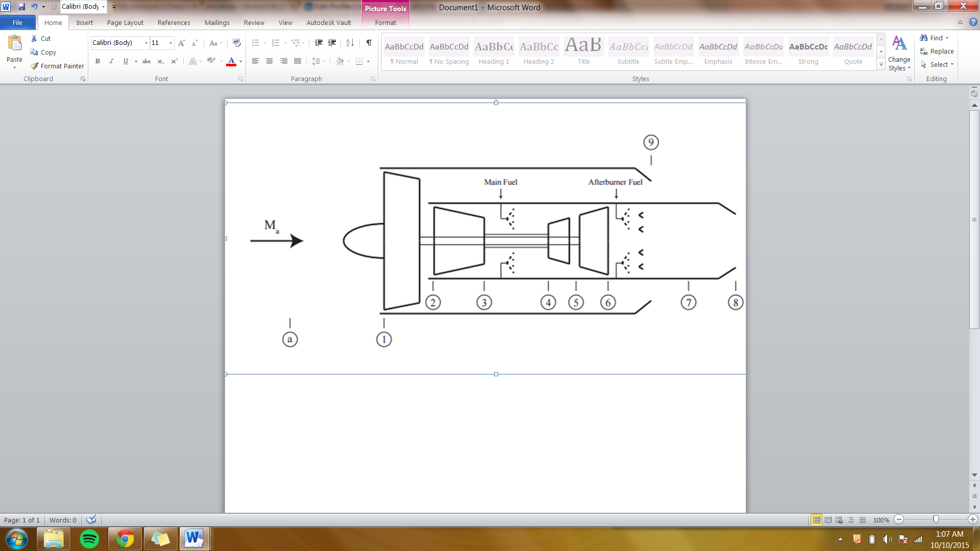Apply strikethrough formatting
This screenshot has height=551, width=980.
pyautogui.click(x=146, y=61)
